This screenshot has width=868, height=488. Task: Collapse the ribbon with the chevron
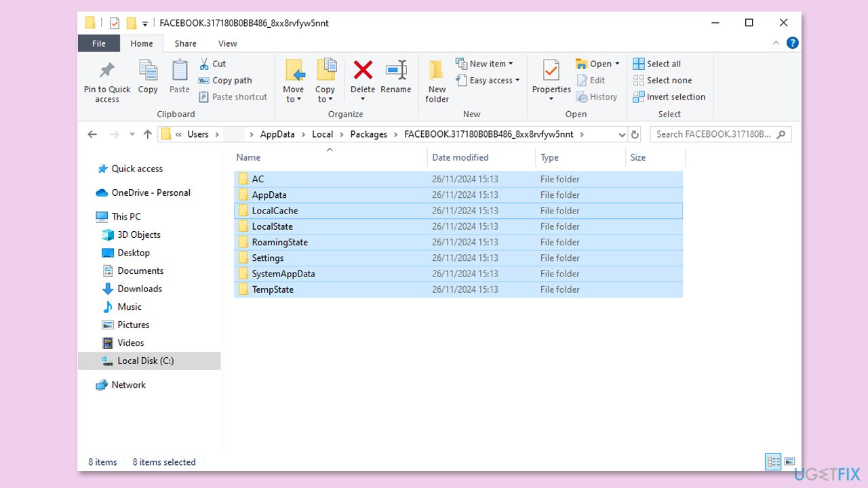pyautogui.click(x=776, y=43)
